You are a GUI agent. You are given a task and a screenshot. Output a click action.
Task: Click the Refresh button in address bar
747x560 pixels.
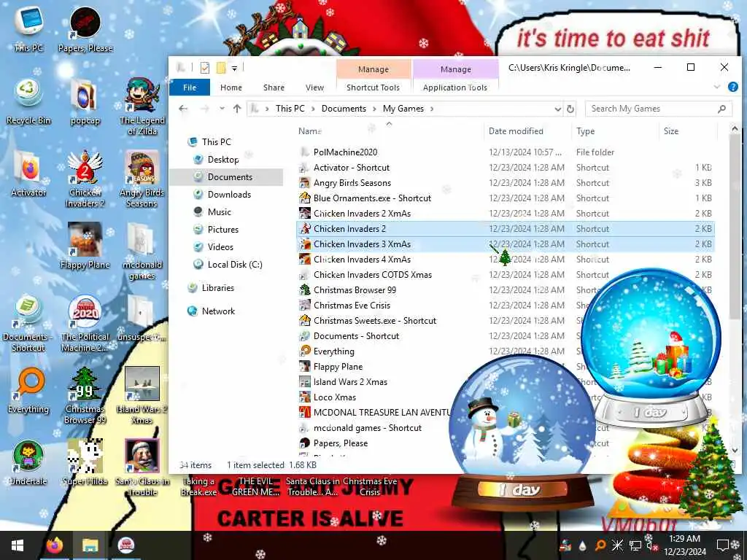(x=570, y=109)
